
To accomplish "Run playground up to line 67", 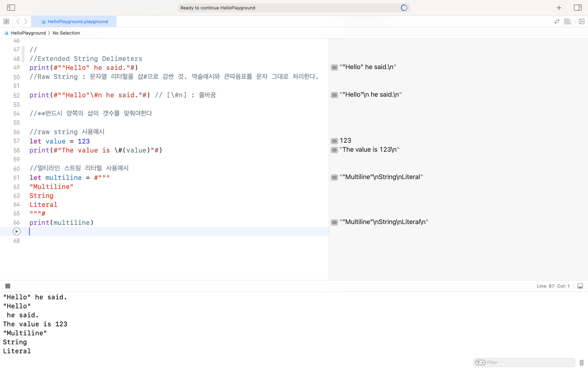I will [x=17, y=231].
